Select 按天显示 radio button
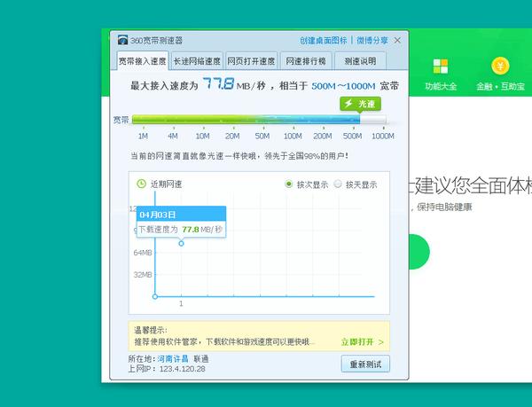The width and height of the screenshot is (532, 407). [338, 184]
